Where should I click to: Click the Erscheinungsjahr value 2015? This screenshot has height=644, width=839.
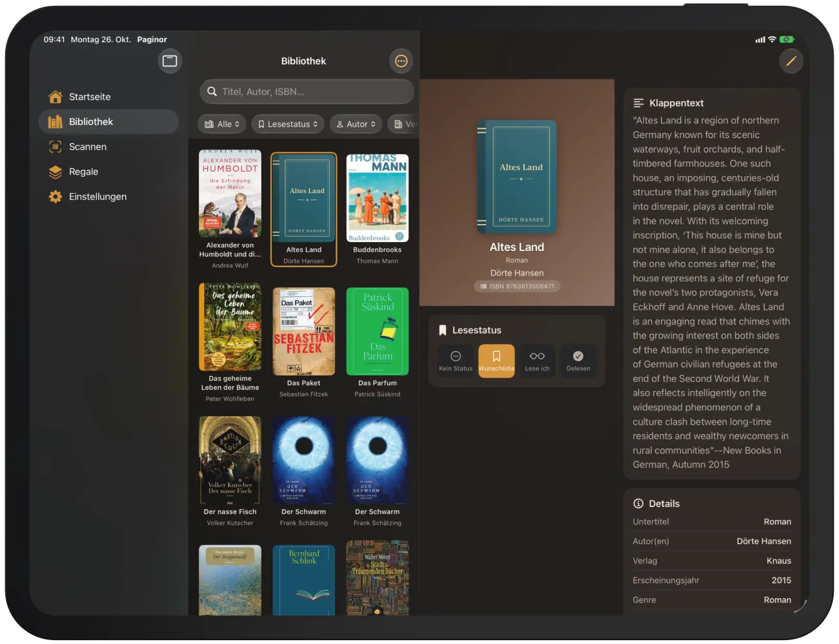(781, 580)
